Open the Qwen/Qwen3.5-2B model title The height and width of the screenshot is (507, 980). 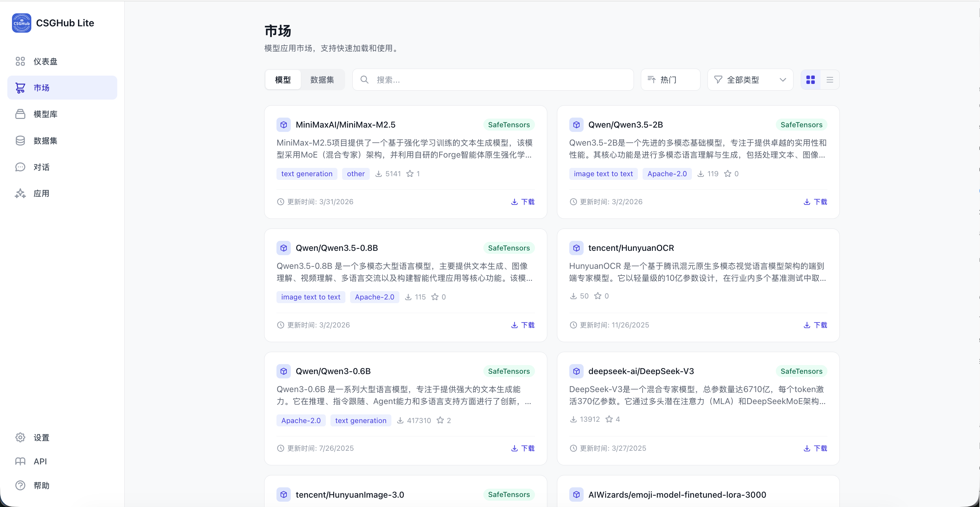point(626,125)
